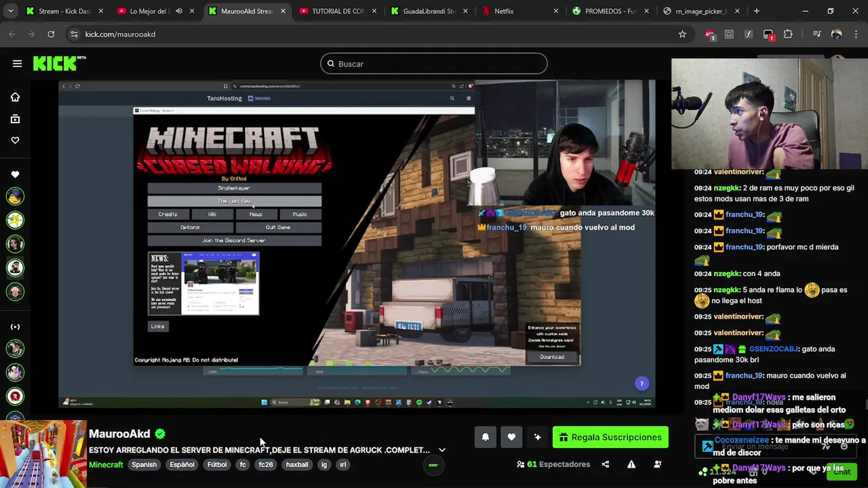Open the Minecraft category link
The width and height of the screenshot is (868, 488).
click(x=106, y=465)
